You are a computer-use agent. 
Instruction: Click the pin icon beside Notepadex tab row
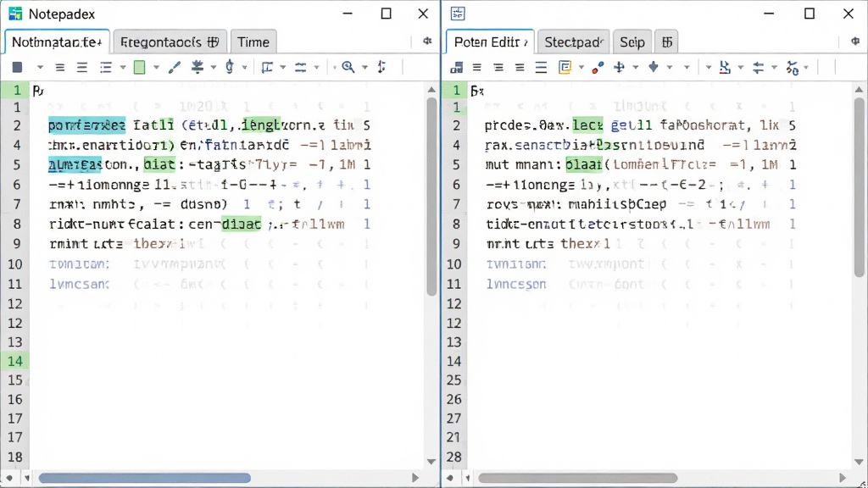(x=427, y=41)
